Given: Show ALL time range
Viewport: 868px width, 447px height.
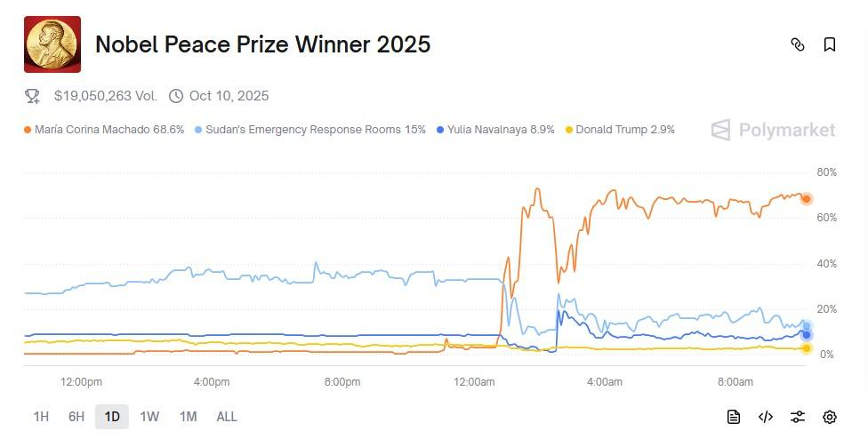Looking at the screenshot, I should [227, 417].
